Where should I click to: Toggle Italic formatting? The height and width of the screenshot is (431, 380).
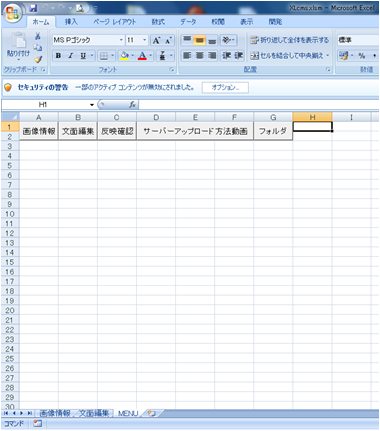[70, 56]
